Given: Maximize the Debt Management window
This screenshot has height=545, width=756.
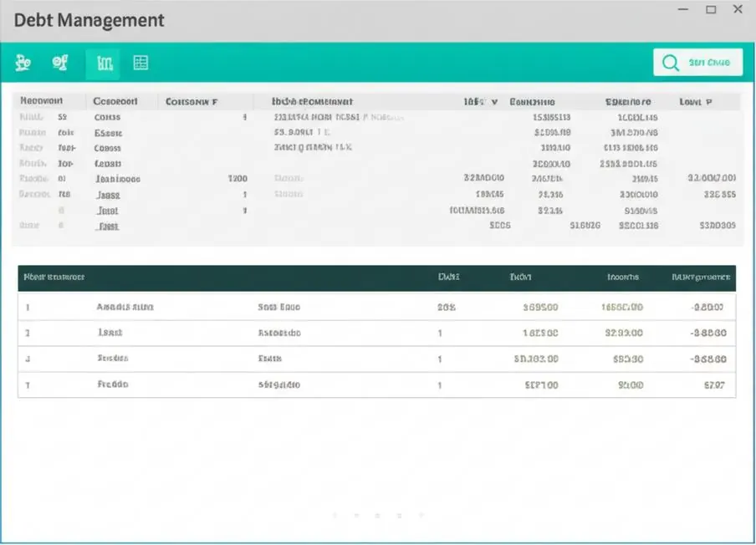Looking at the screenshot, I should [711, 10].
